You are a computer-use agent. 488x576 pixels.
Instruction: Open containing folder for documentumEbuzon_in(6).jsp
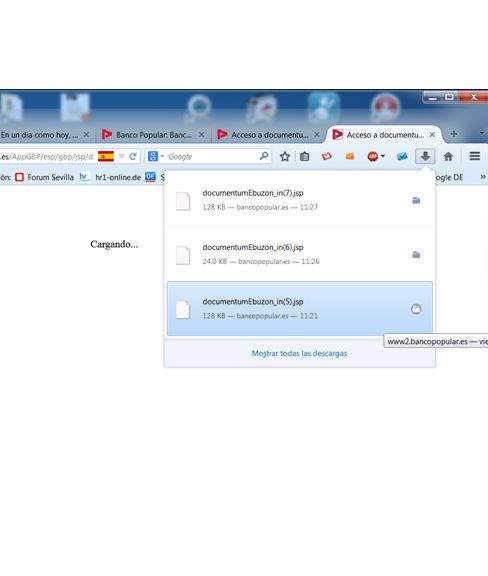click(x=416, y=255)
